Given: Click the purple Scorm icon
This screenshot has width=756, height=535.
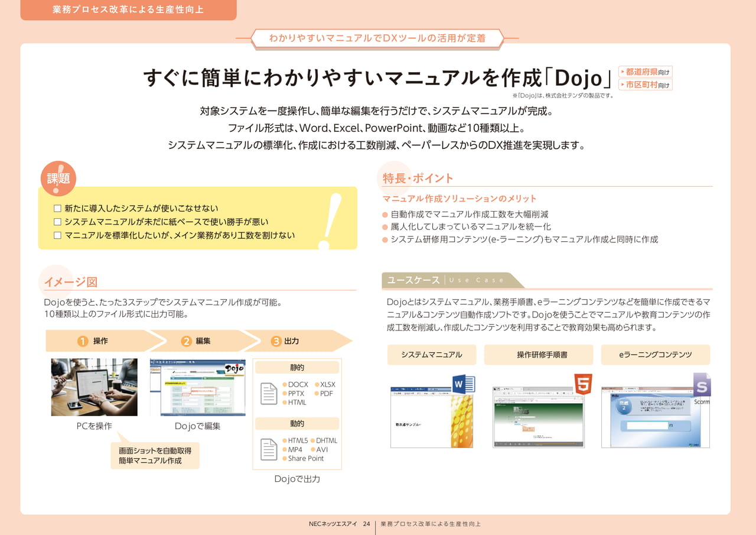Looking at the screenshot, I should click(x=702, y=385).
